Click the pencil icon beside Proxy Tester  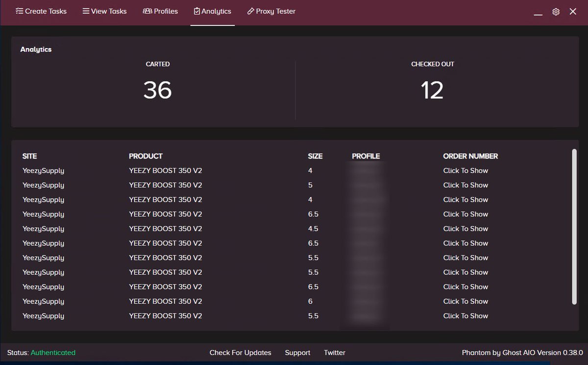[x=250, y=11]
